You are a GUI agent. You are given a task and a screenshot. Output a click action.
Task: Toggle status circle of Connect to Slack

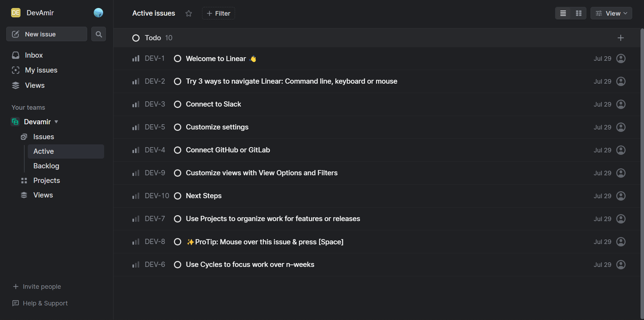[x=177, y=104]
